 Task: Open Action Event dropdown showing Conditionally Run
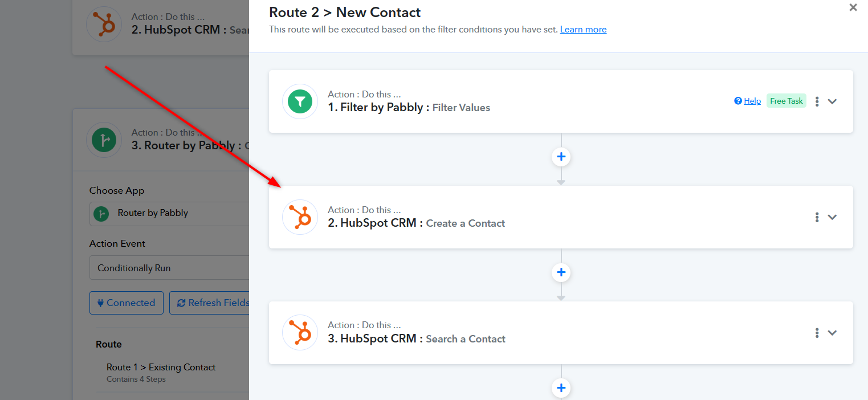169,268
